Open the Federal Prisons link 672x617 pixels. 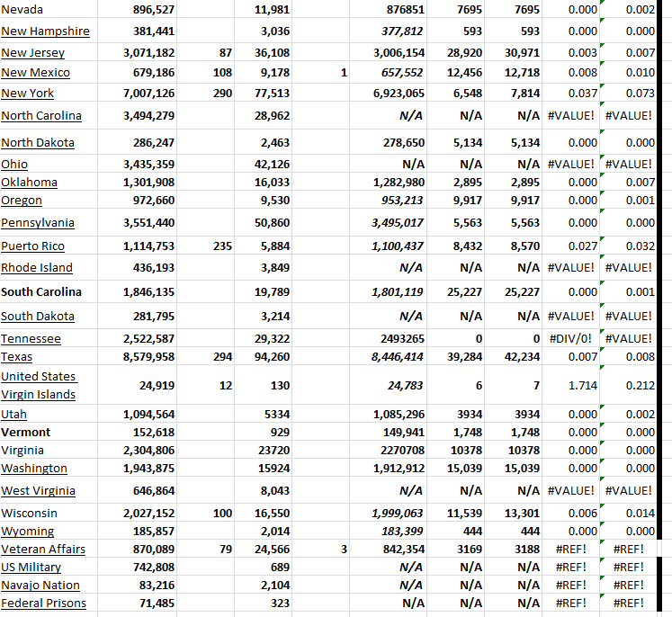tap(43, 604)
